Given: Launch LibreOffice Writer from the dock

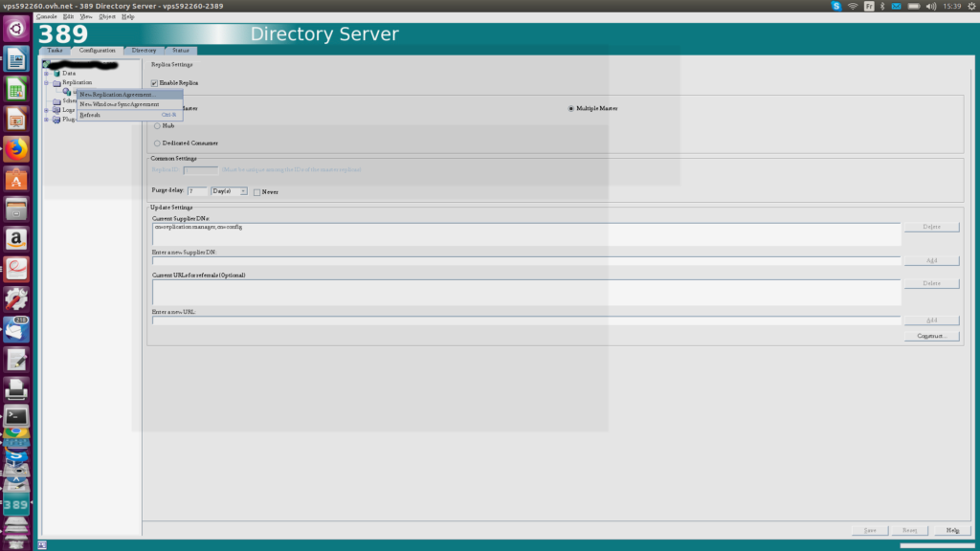Looking at the screenshot, I should tap(16, 59).
